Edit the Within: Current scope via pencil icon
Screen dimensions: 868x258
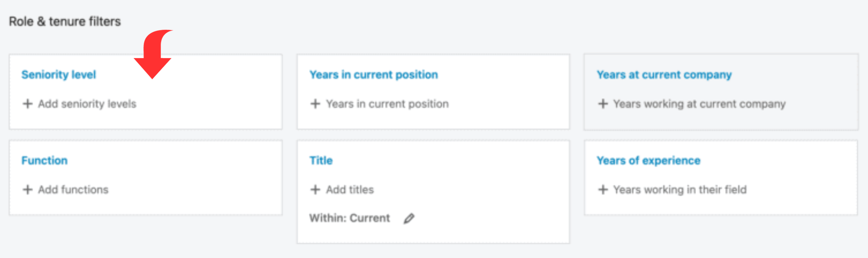point(409,218)
